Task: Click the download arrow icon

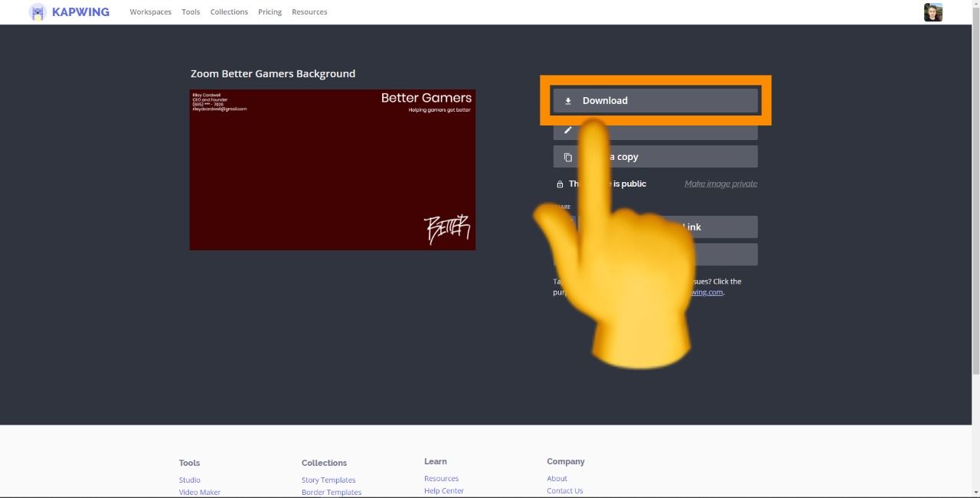Action: pos(568,100)
